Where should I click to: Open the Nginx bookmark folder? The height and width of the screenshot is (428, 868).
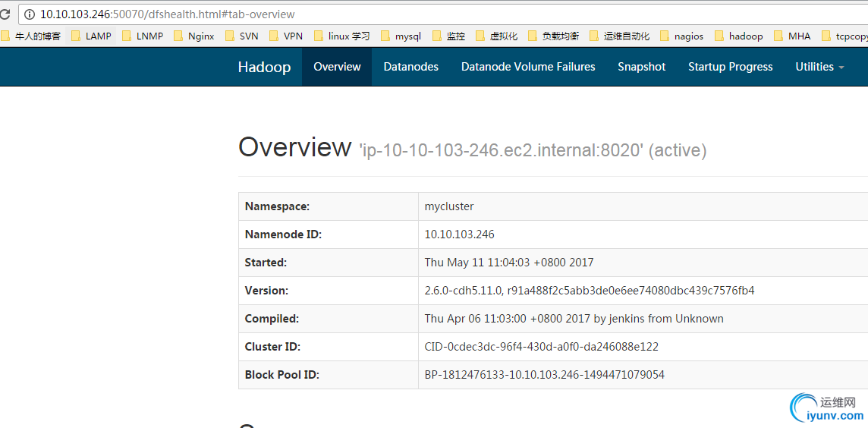(x=194, y=36)
